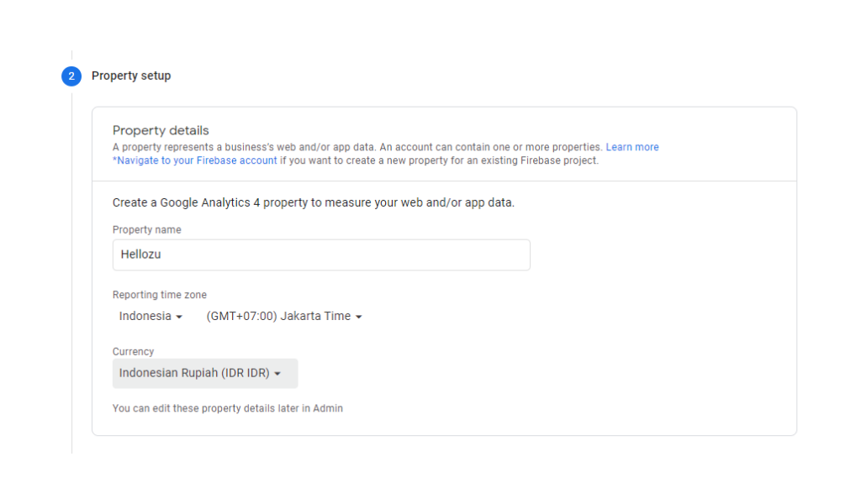
Task: Open the Learn more link
Action: pyautogui.click(x=632, y=147)
